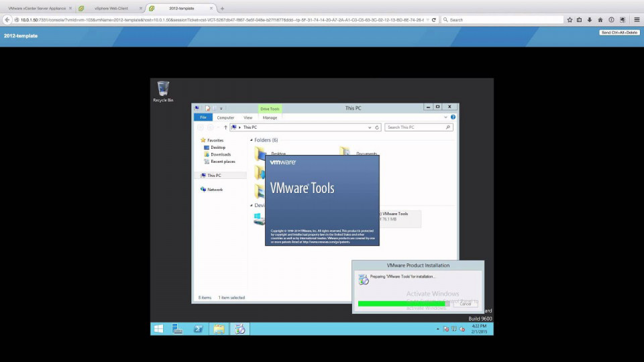The height and width of the screenshot is (362, 644).
Task: Select the Documents folder
Action: 358,153
